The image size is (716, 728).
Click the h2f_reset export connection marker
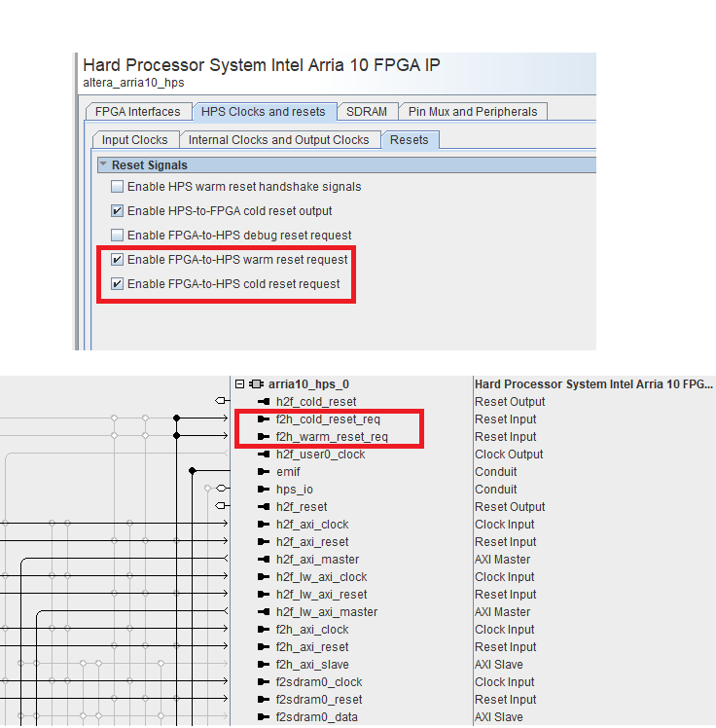[x=221, y=505]
